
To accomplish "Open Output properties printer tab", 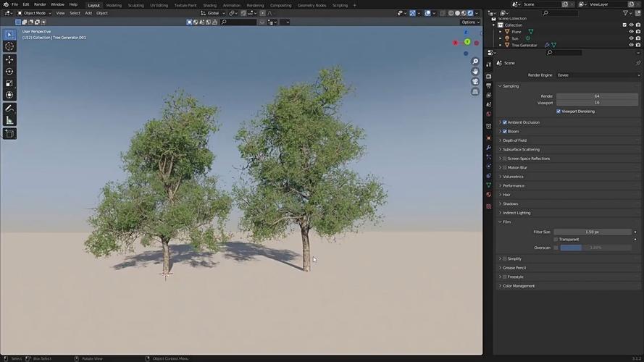I will [x=489, y=85].
